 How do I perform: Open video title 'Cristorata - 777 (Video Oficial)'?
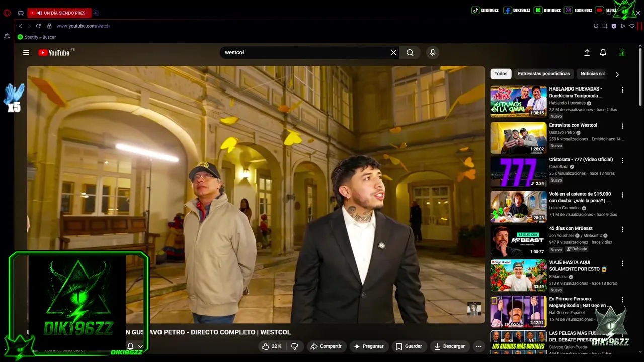(581, 160)
